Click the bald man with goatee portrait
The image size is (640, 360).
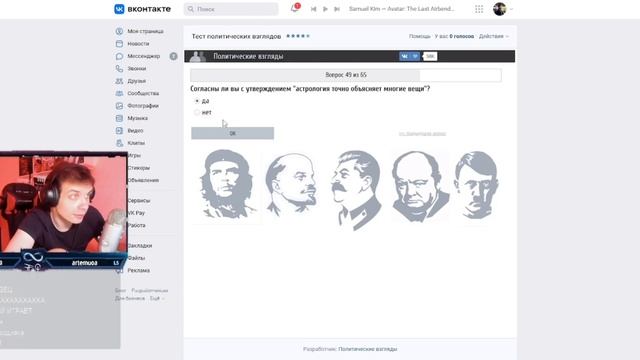(291, 184)
